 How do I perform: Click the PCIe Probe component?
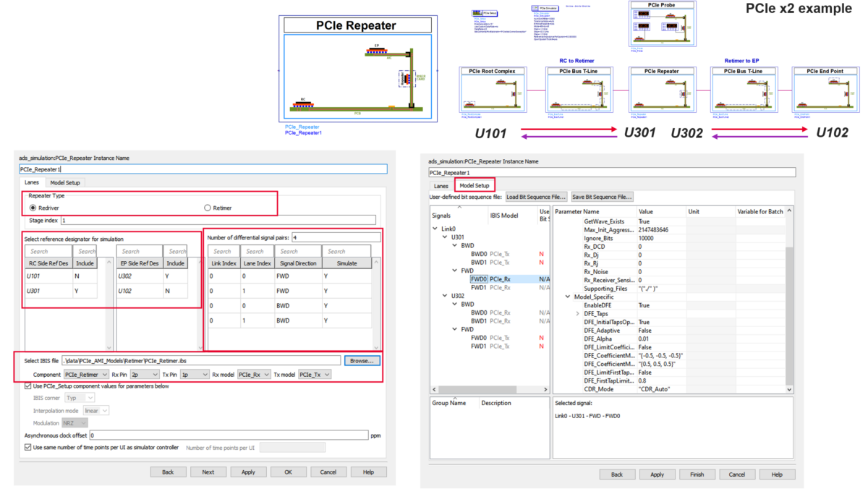tap(662, 23)
